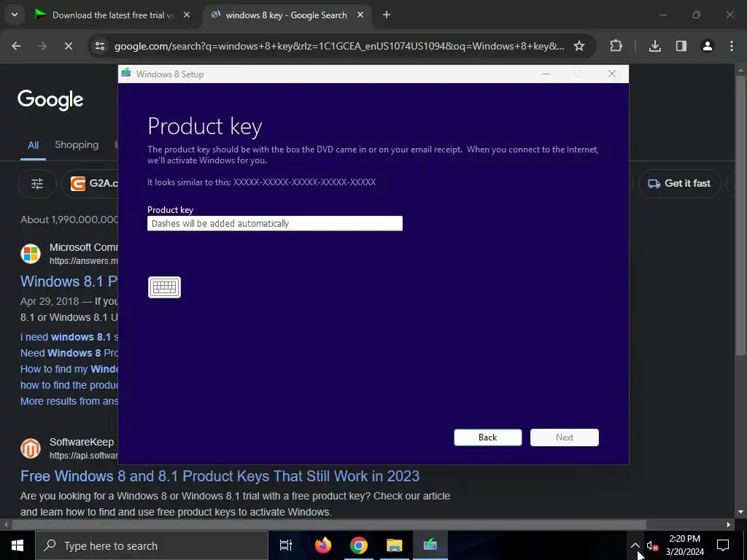Minimize the Windows 8 Setup window
Image resolution: width=747 pixels, height=560 pixels.
pos(546,74)
